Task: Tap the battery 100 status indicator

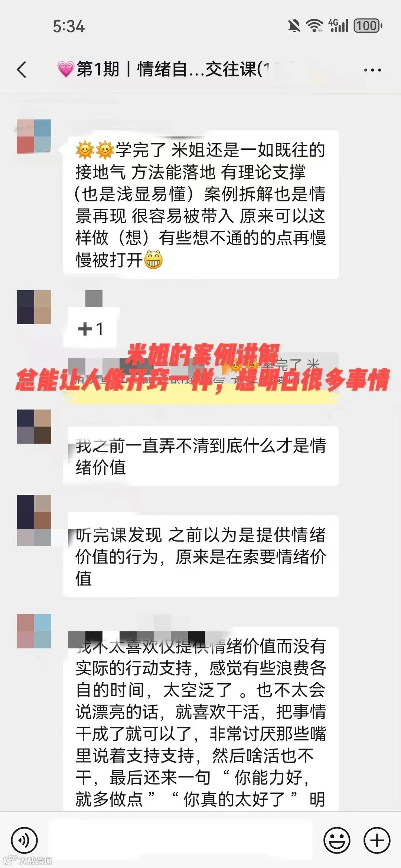Action: click(x=368, y=26)
